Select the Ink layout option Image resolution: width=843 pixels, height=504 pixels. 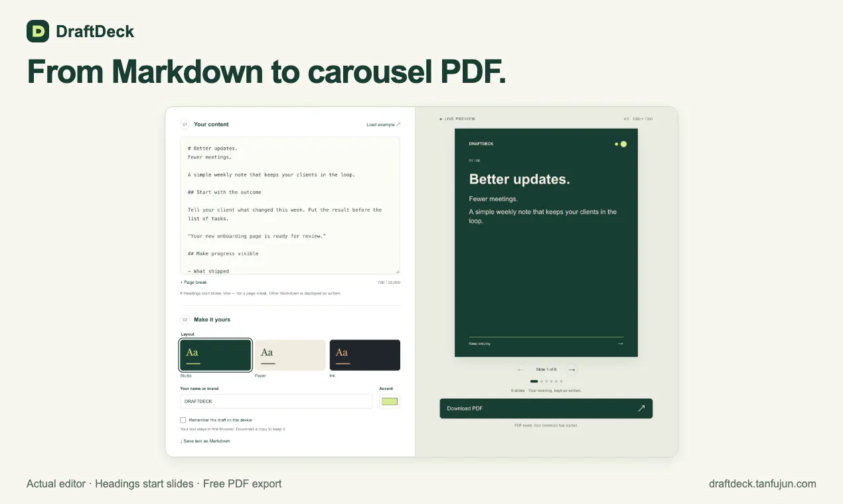[x=365, y=355]
